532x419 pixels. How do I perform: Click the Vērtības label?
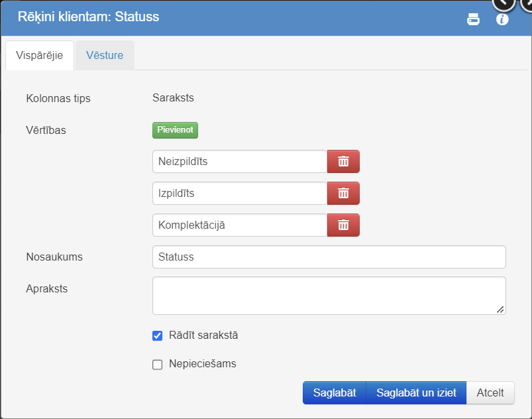(x=46, y=130)
